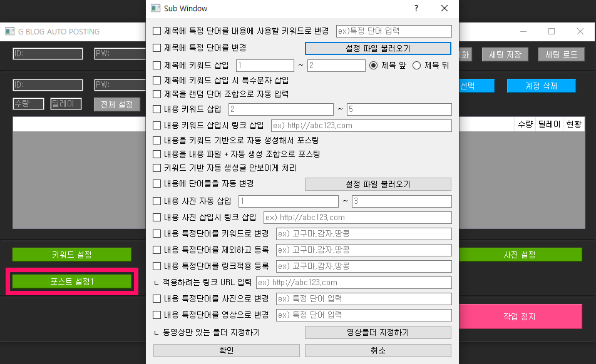Image resolution: width=596 pixels, height=364 pixels.
Task: Click the '내용 키워드 삽입시 링크 삽입' URL field
Action: [361, 126]
